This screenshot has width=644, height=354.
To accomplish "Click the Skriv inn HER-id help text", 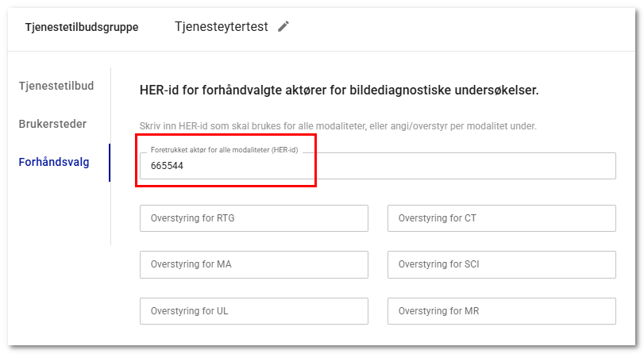I will (338, 126).
